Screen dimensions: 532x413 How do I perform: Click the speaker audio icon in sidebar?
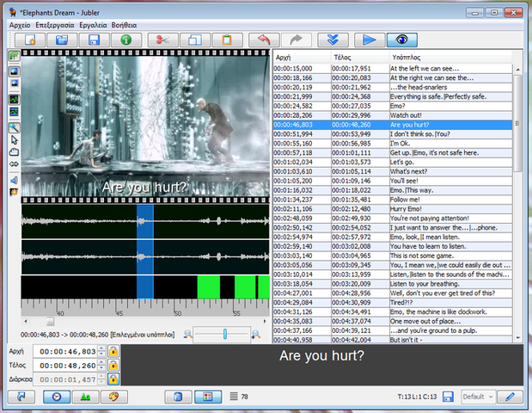coord(14,179)
